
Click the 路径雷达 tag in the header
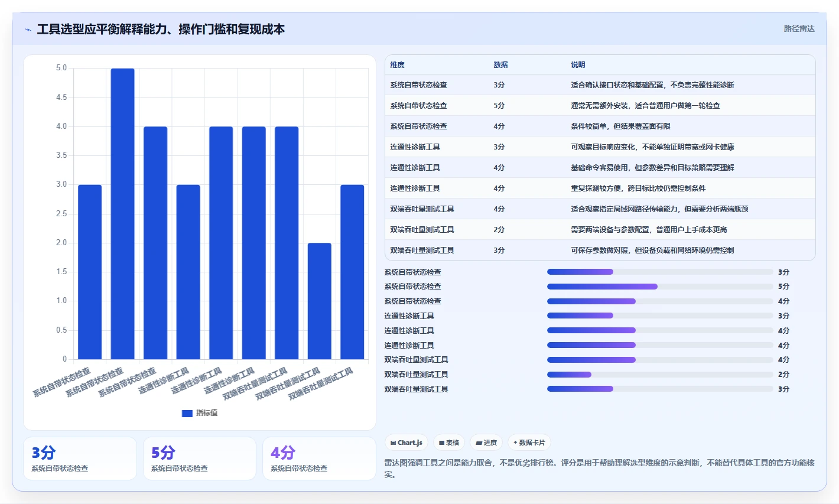click(799, 28)
